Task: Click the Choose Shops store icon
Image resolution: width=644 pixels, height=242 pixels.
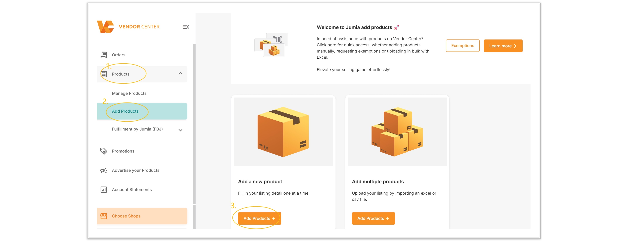Action: click(x=104, y=216)
